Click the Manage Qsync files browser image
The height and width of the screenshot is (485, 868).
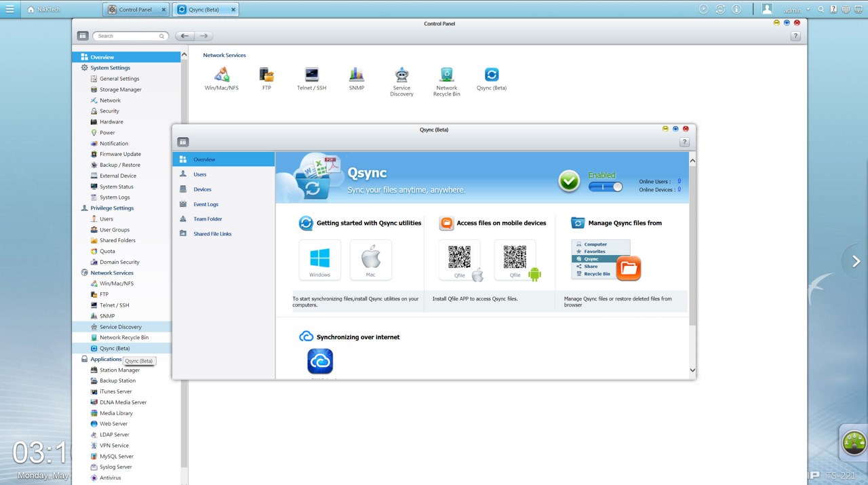(x=606, y=260)
